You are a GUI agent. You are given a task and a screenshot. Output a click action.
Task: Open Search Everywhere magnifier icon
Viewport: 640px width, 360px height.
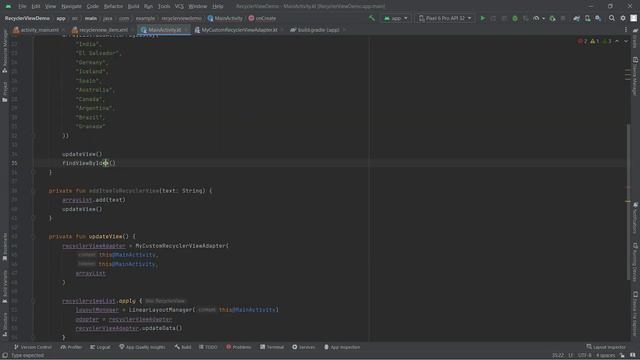[611, 18]
